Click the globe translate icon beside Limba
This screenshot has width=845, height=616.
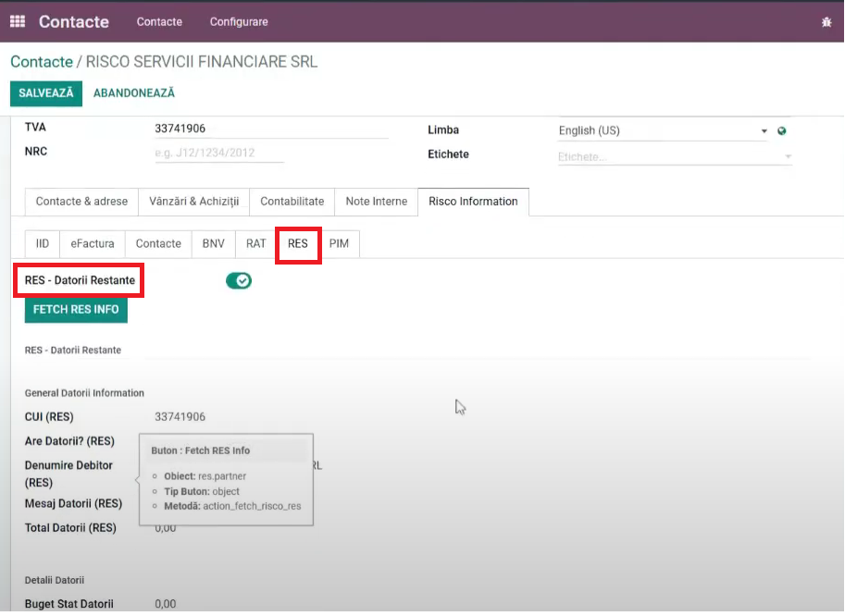click(781, 130)
